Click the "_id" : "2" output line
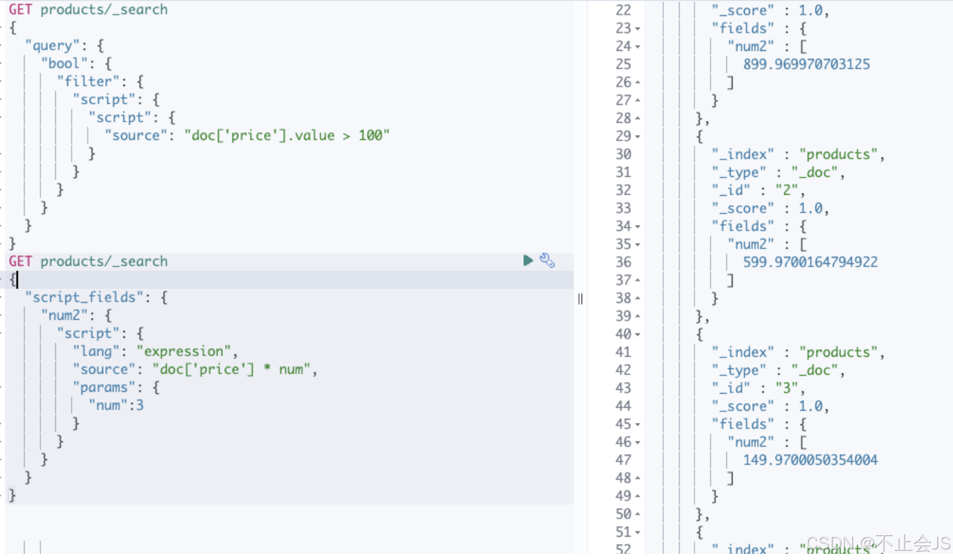The width and height of the screenshot is (953, 560). pos(758,190)
